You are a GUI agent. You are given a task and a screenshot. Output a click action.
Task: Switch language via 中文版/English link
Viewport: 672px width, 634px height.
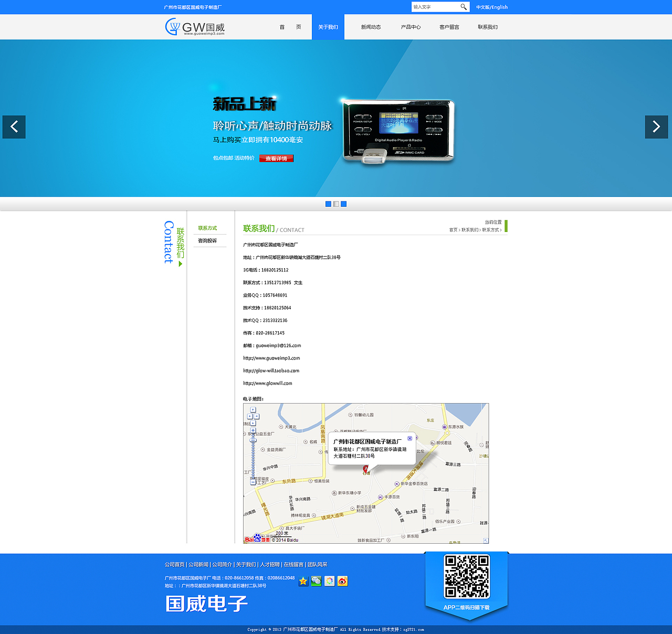click(x=492, y=7)
